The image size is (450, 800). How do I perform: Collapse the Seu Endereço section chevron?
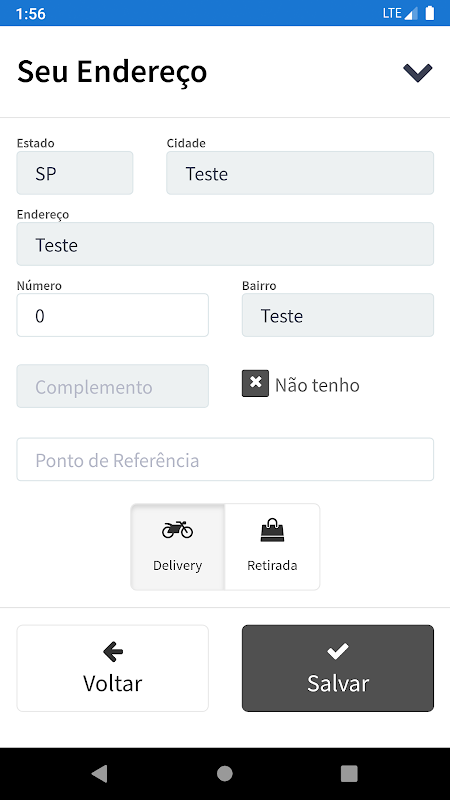tap(417, 72)
